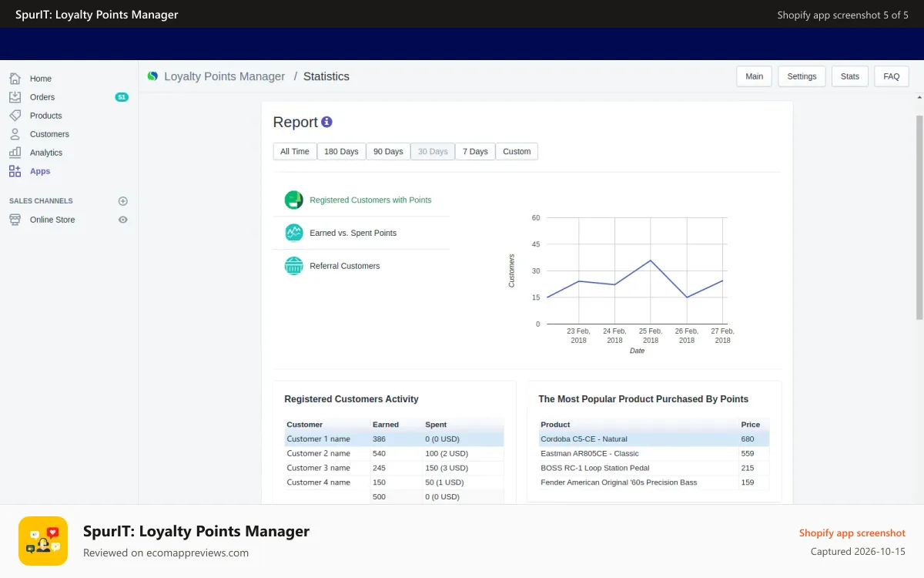The height and width of the screenshot is (578, 924).
Task: Click the 150 (3 USD) spent value
Action: 447,469
